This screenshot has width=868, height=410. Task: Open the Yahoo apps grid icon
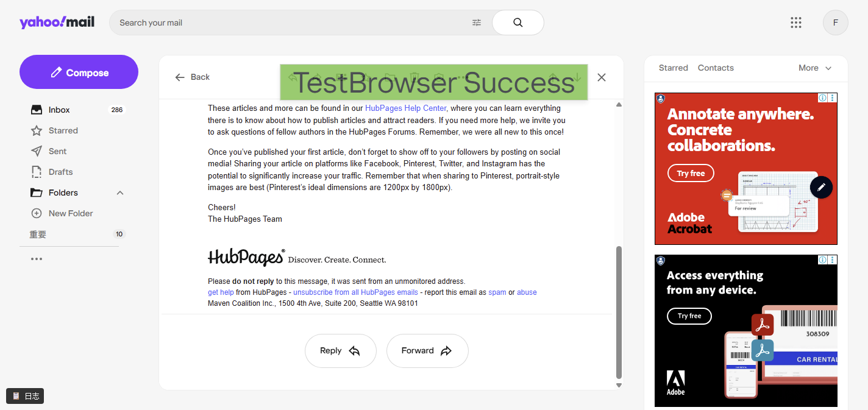tap(795, 23)
